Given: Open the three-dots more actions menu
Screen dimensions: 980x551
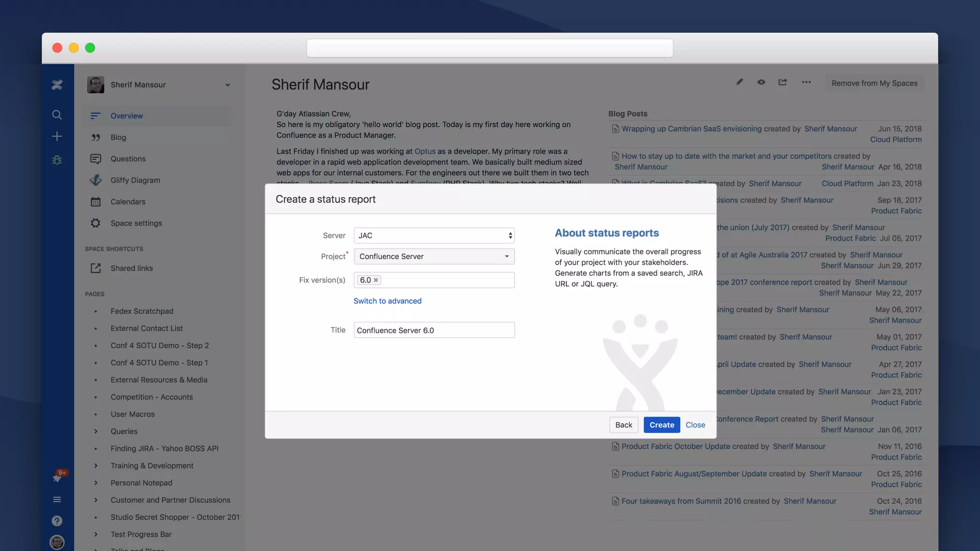Looking at the screenshot, I should (x=806, y=82).
